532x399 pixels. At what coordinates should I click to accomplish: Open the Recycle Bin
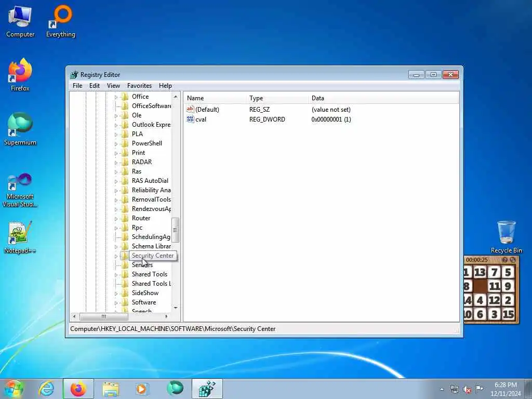tap(506, 237)
